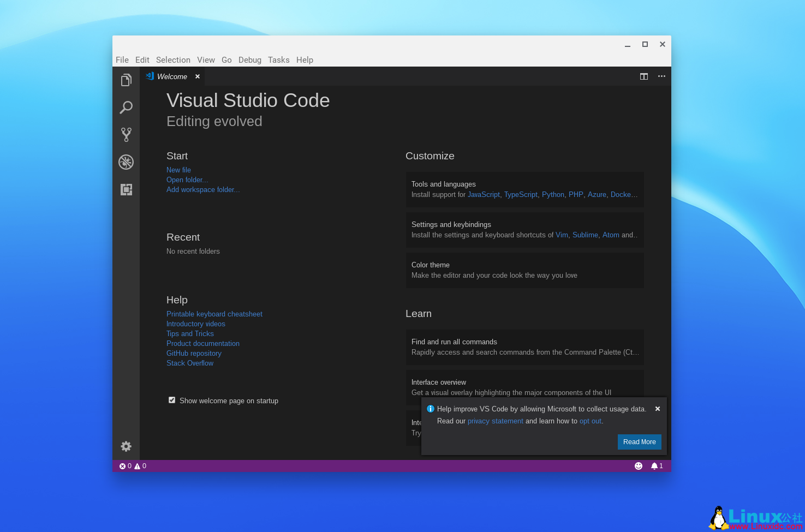Open the Explorer view in activity bar
This screenshot has width=805, height=532.
point(126,80)
